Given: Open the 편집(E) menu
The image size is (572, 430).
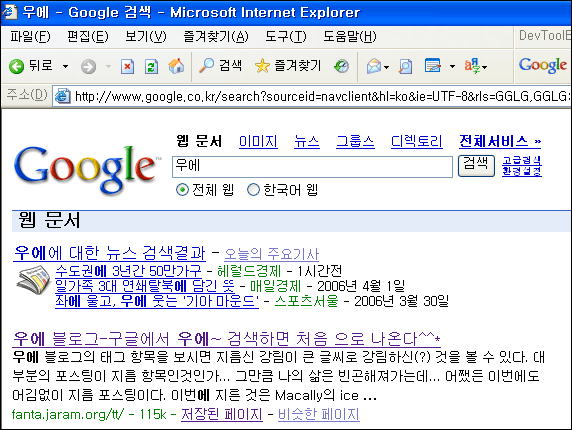Looking at the screenshot, I should coord(88,36).
